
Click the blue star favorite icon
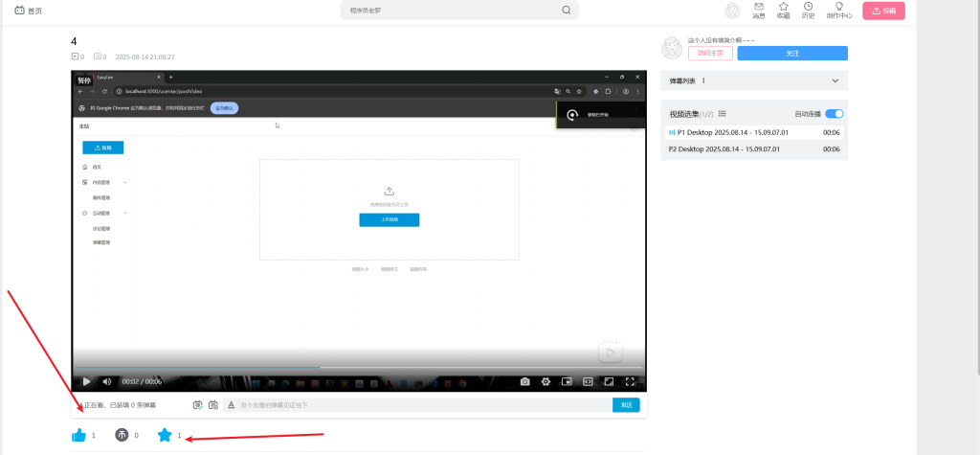(165, 435)
